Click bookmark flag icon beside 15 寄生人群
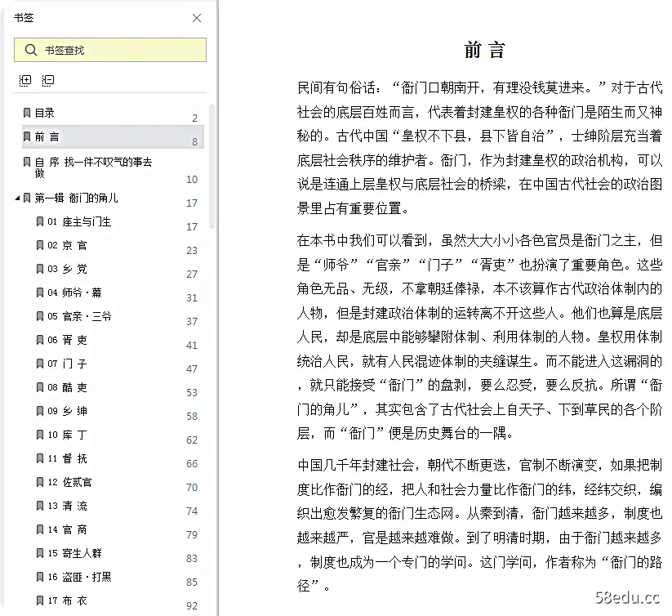 40,553
